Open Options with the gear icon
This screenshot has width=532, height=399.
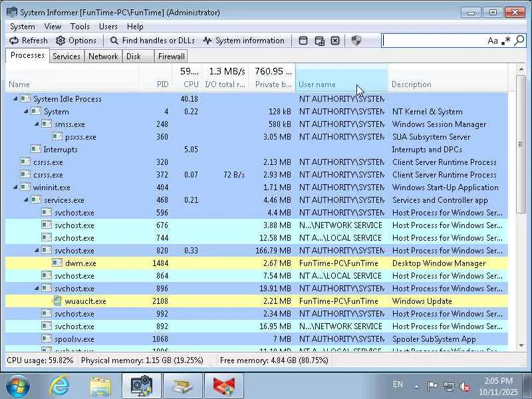(x=76, y=41)
